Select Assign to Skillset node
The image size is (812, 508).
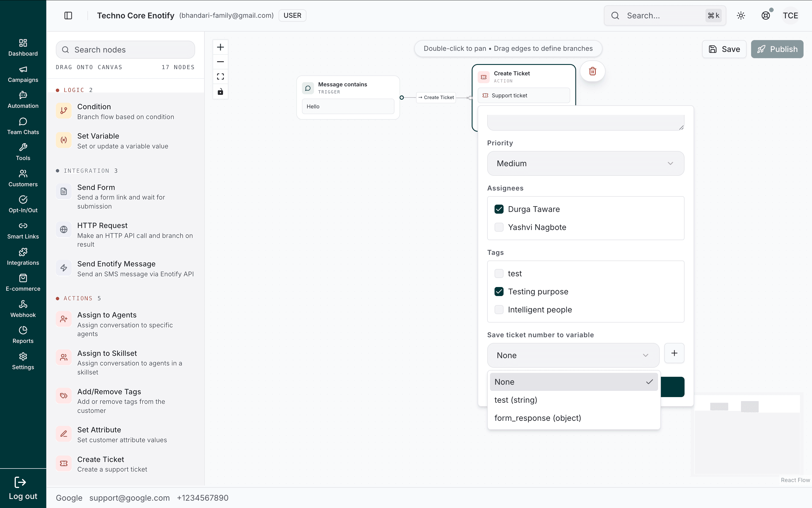coord(125,363)
